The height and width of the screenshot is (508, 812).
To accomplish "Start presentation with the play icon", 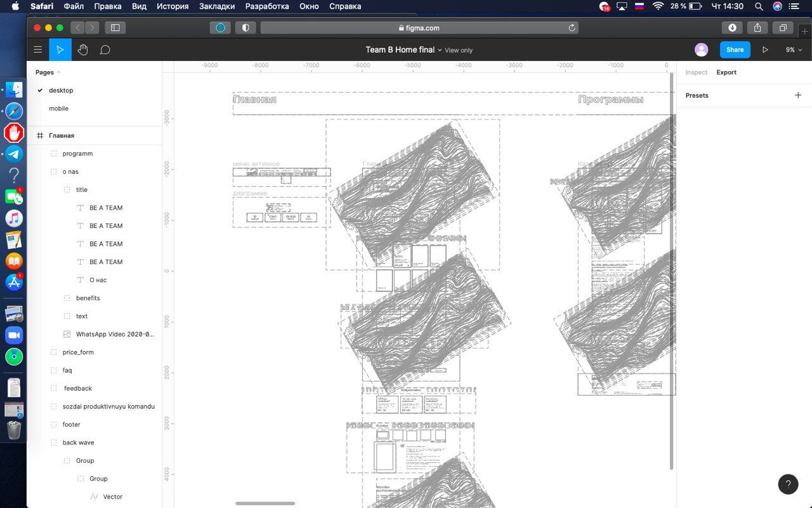I will pyautogui.click(x=765, y=50).
